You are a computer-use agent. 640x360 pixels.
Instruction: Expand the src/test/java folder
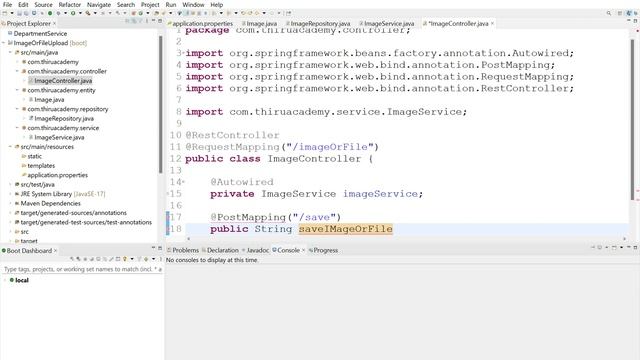tap(10, 184)
